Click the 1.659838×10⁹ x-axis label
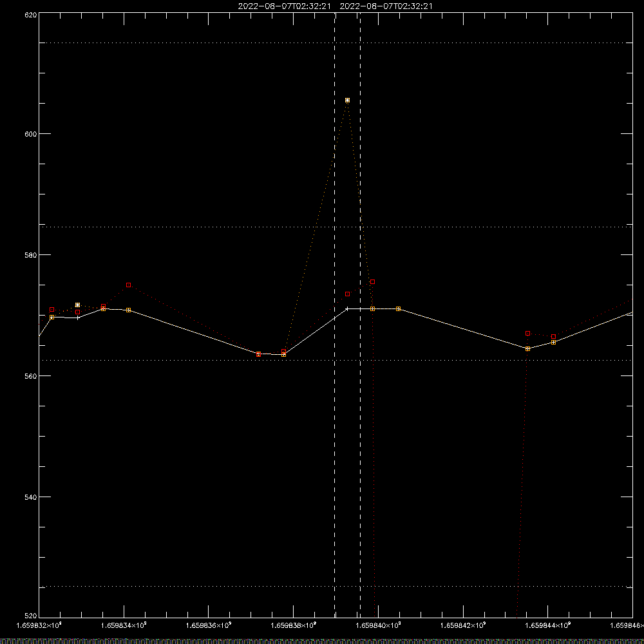The image size is (644, 644). [x=293, y=625]
